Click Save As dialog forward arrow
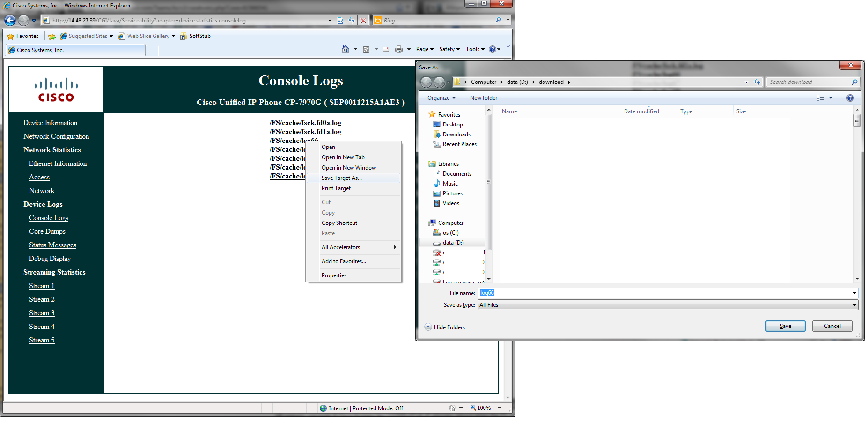Image resolution: width=868 pixels, height=438 pixels. (x=439, y=82)
